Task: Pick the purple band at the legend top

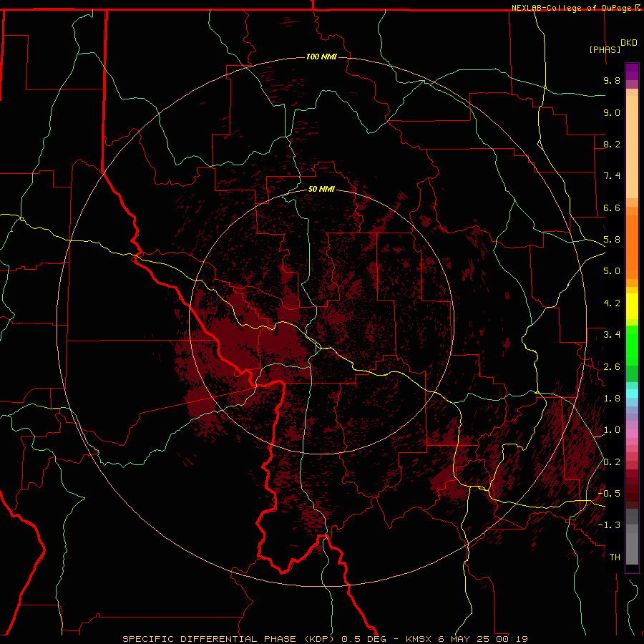Action: [x=632, y=72]
